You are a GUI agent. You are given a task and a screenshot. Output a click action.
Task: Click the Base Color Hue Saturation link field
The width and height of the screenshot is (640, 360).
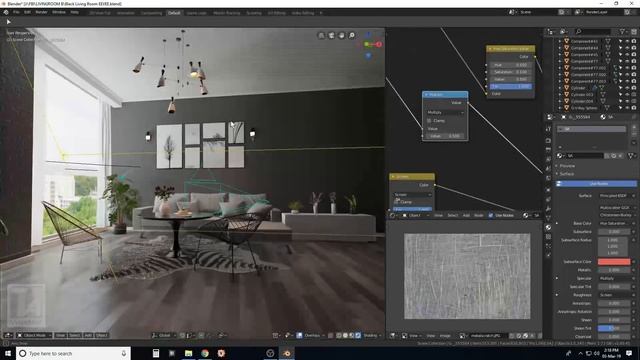coord(614,223)
